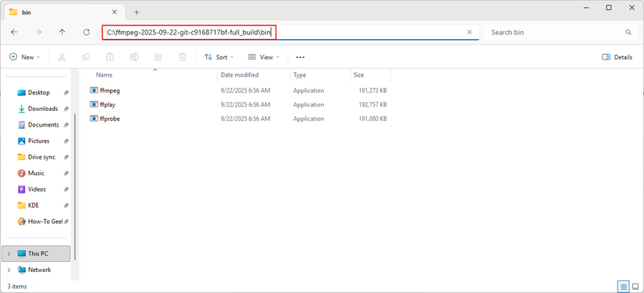Sort by the Name column header

(x=104, y=75)
